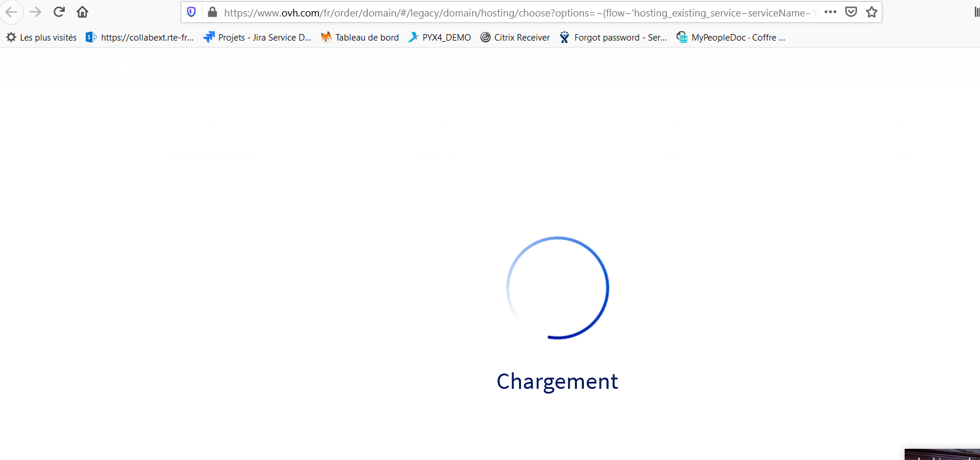980x460 pixels.
Task: Open the collabext.rte-fr bookmark
Action: [140, 38]
